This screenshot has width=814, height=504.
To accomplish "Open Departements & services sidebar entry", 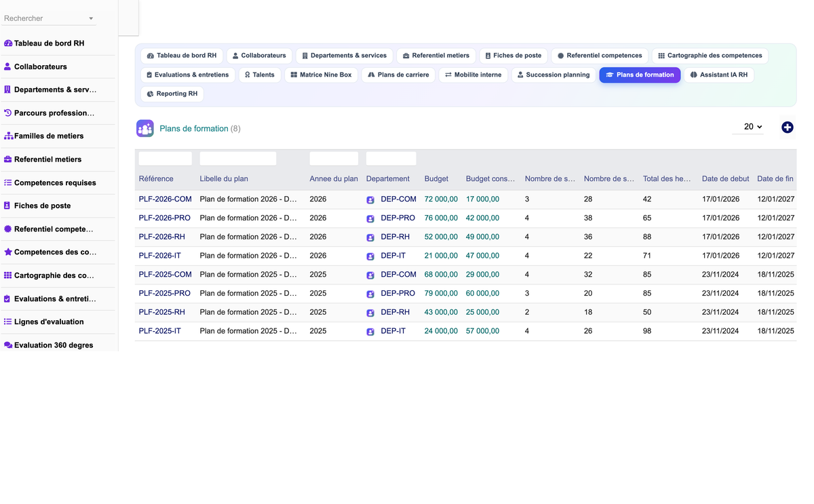I will (x=58, y=90).
